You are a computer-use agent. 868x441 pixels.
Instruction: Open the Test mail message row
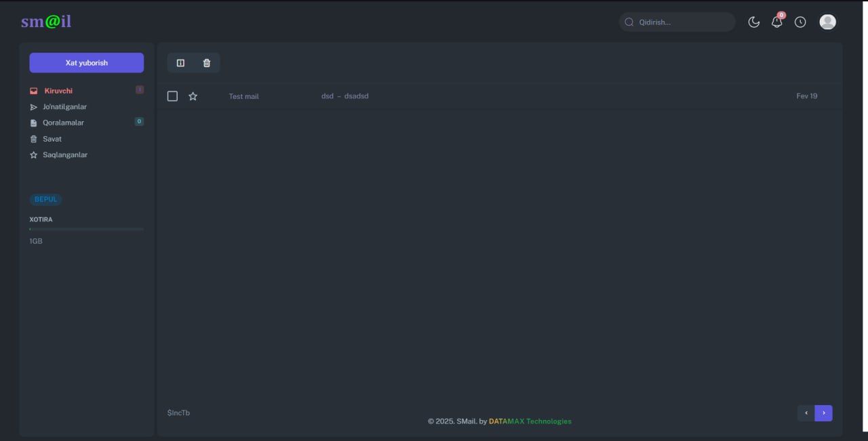point(475,96)
